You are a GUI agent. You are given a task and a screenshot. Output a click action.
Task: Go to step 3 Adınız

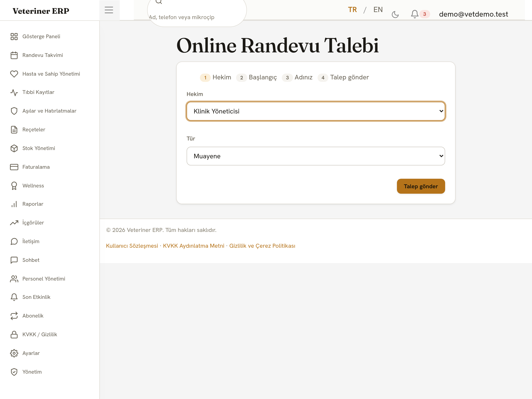(297, 78)
